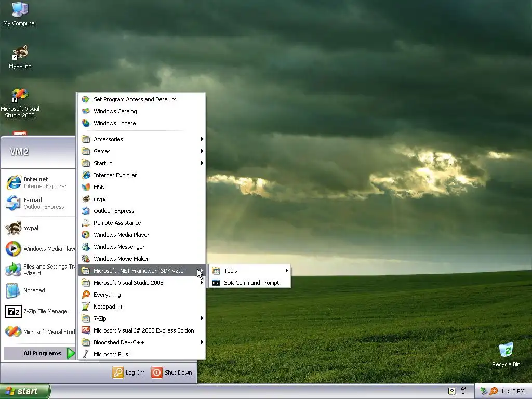
Task: Click the language bar options arrow on taskbar
Action: click(463, 394)
